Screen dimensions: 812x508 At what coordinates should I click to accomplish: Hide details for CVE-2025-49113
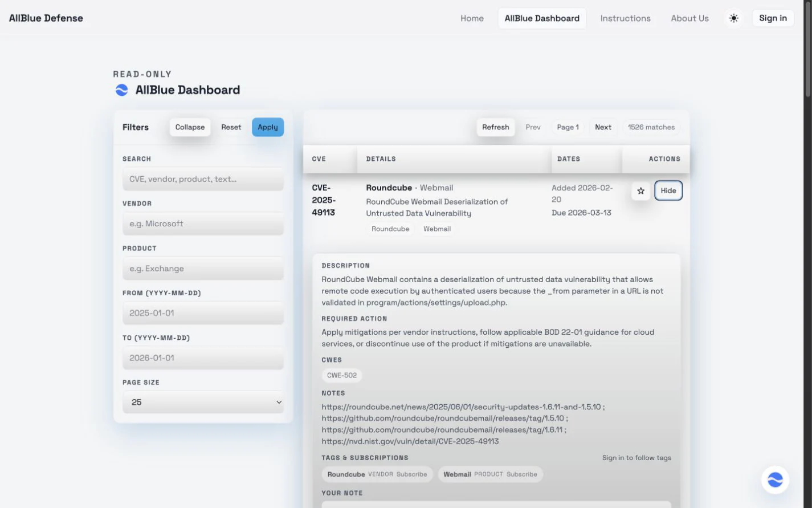668,190
